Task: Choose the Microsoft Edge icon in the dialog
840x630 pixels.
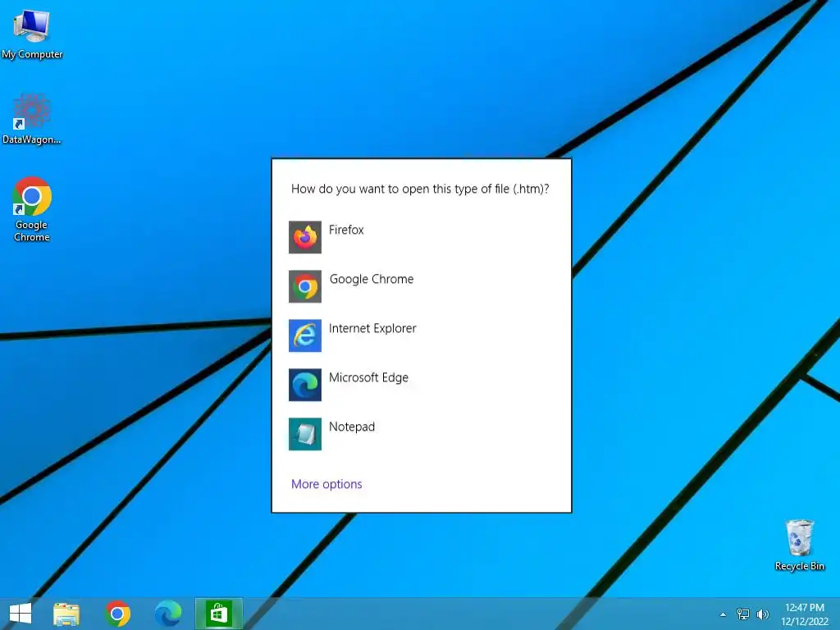Action: point(305,385)
